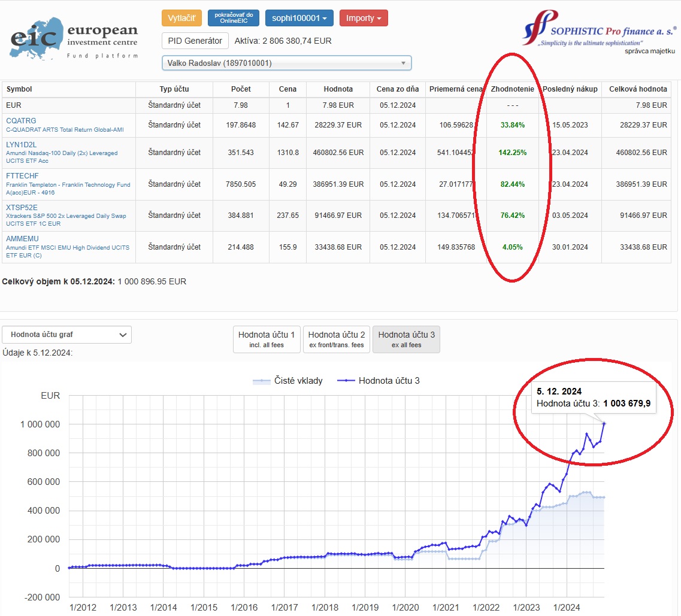
Task: Open the Valko Radoslav client selector
Action: coord(287,63)
